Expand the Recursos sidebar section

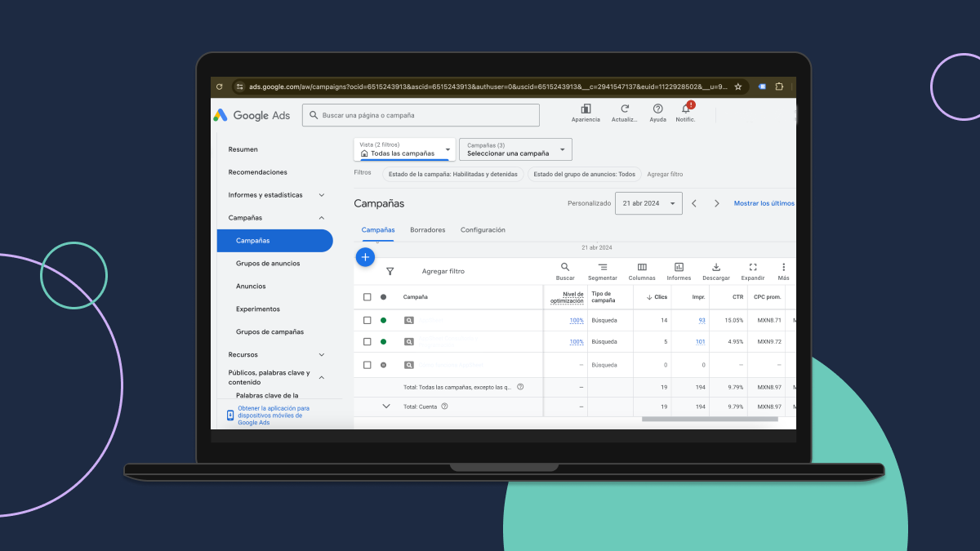321,355
